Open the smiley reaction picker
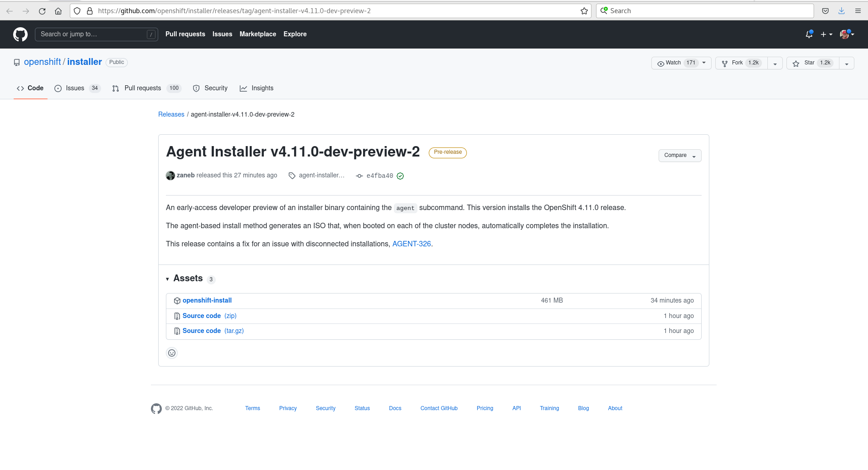This screenshot has height=470, width=868. coord(171,352)
